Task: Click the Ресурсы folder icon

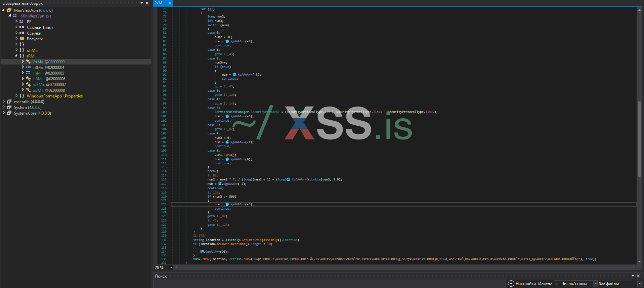Action: [22, 39]
